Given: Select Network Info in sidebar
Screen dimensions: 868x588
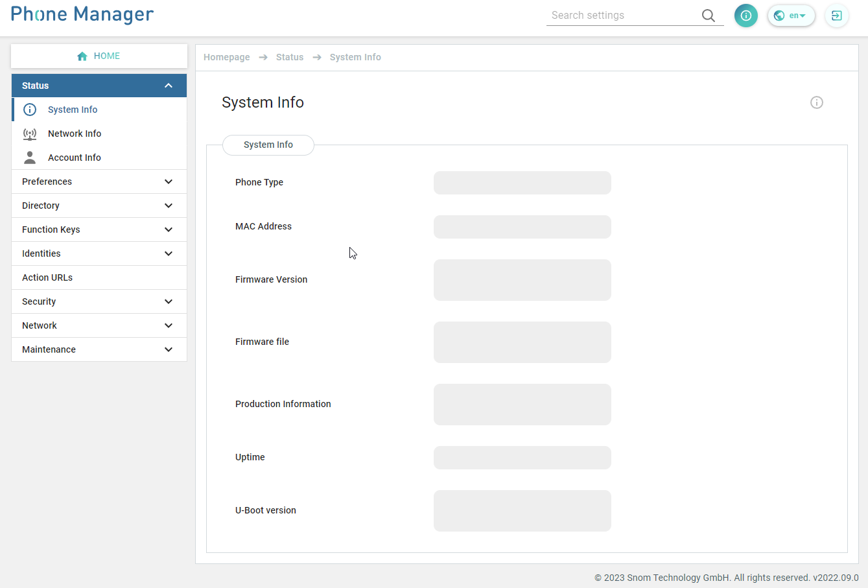Looking at the screenshot, I should (x=99, y=134).
